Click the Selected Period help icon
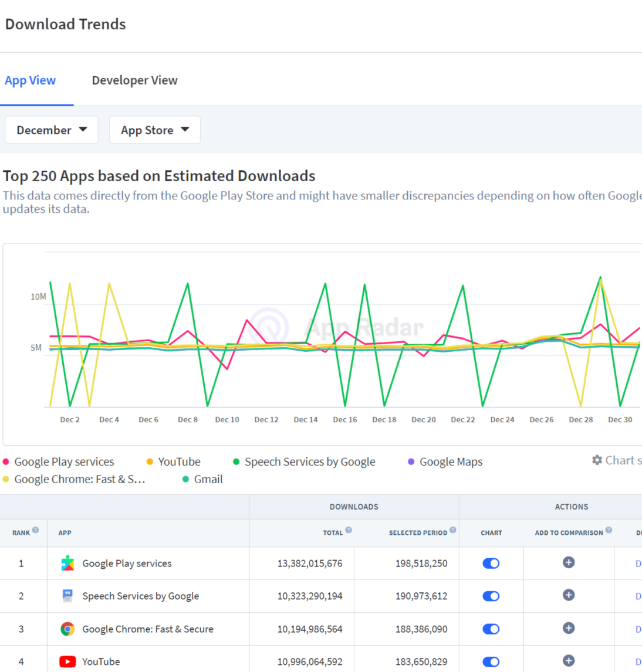This screenshot has width=642, height=672. 453,530
